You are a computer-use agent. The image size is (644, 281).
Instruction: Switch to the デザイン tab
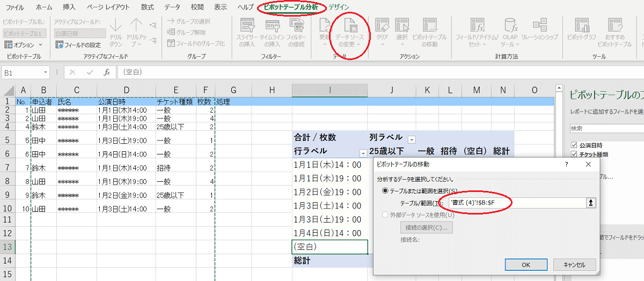tap(339, 8)
